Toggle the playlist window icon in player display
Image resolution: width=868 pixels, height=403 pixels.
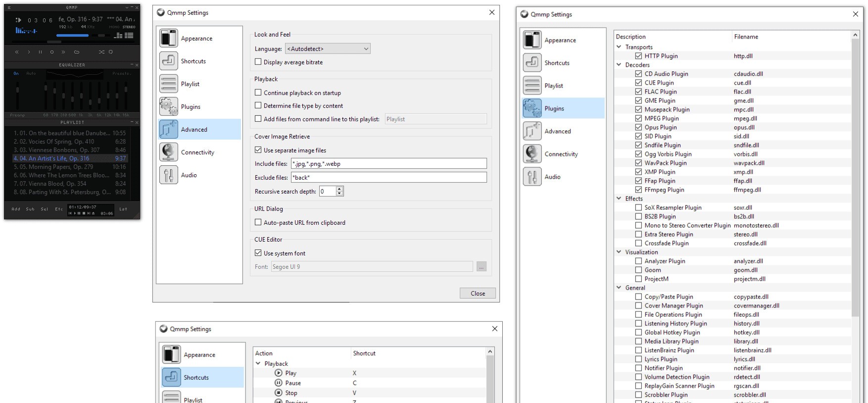[x=129, y=35]
